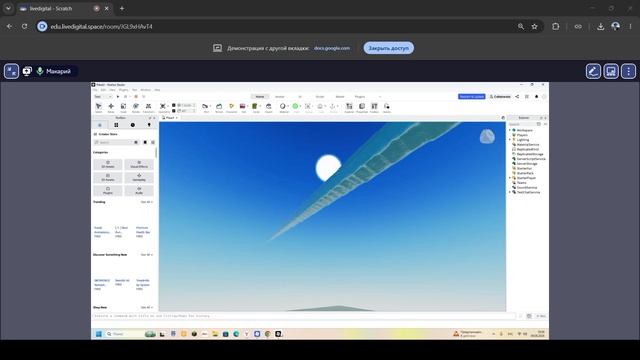Image resolution: width=640 pixels, height=360 pixels.
Task: Click the blue Restart to Update button
Action: 471,97
